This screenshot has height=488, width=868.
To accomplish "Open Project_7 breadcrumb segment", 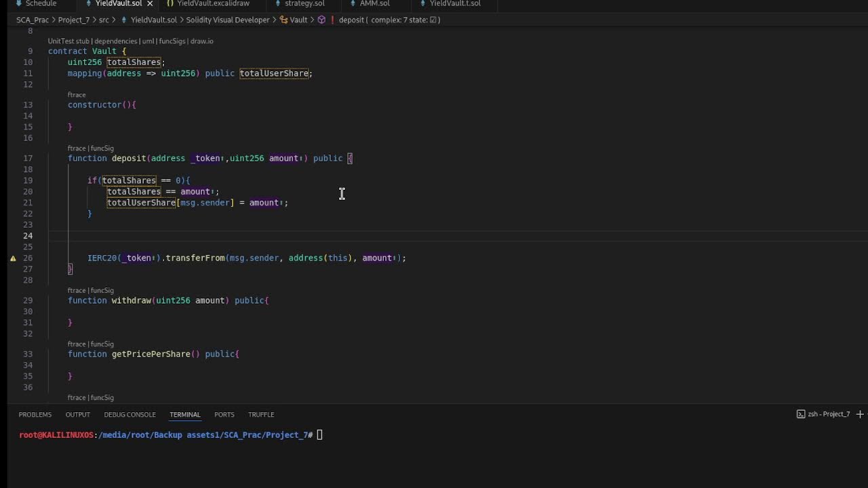I will click(x=73, y=20).
